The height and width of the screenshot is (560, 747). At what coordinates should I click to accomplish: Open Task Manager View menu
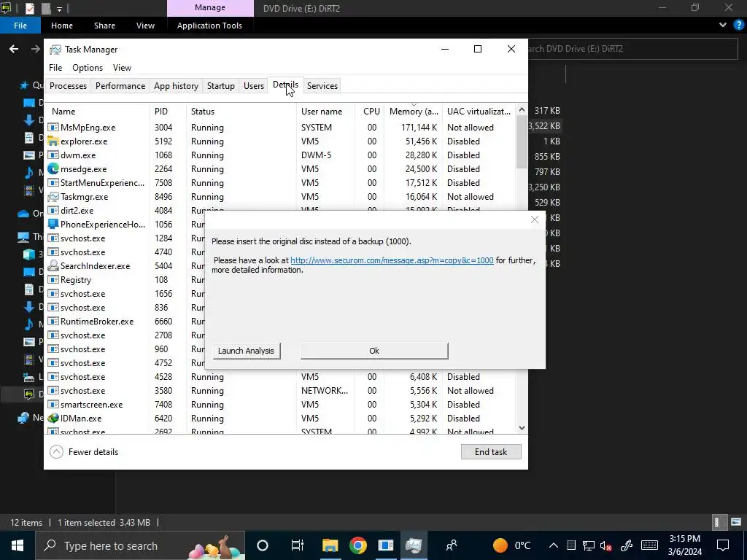coord(122,68)
